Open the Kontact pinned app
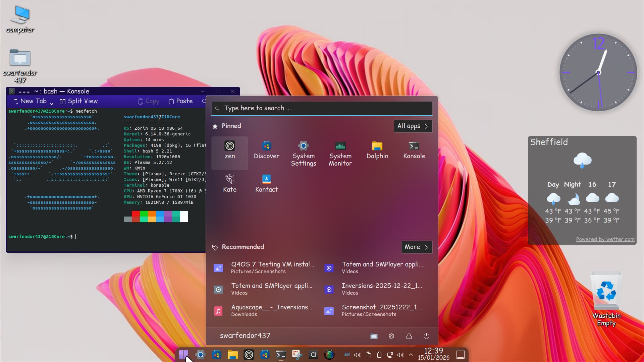Image resolution: width=644 pixels, height=362 pixels. coord(266,183)
